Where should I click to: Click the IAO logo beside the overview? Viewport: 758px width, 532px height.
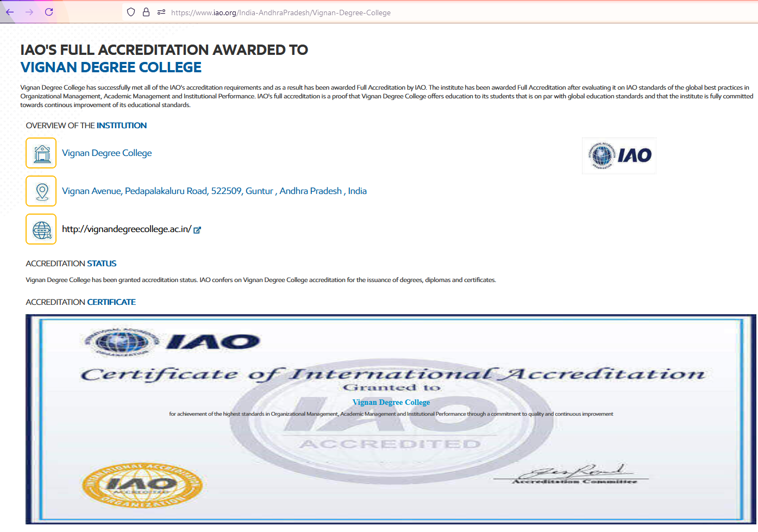point(619,156)
